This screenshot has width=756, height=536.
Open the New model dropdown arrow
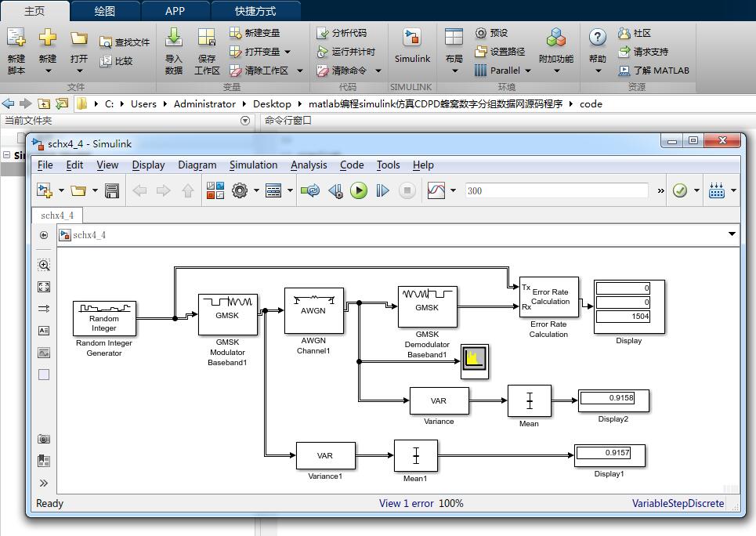click(x=61, y=190)
